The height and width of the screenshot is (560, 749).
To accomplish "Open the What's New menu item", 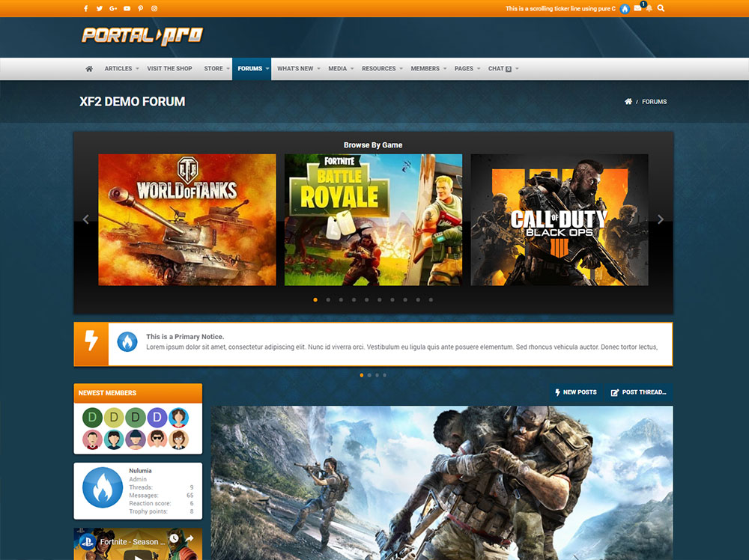I will [295, 69].
